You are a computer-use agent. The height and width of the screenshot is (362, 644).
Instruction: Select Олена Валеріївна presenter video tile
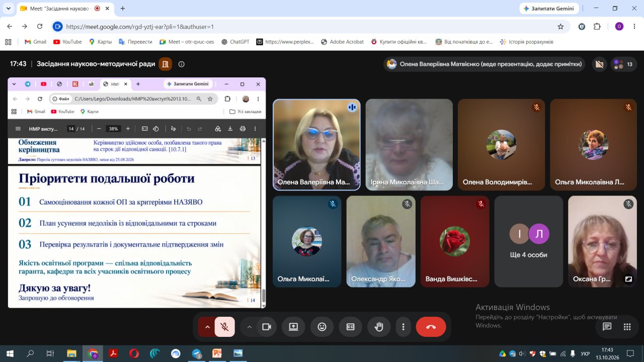(x=316, y=145)
